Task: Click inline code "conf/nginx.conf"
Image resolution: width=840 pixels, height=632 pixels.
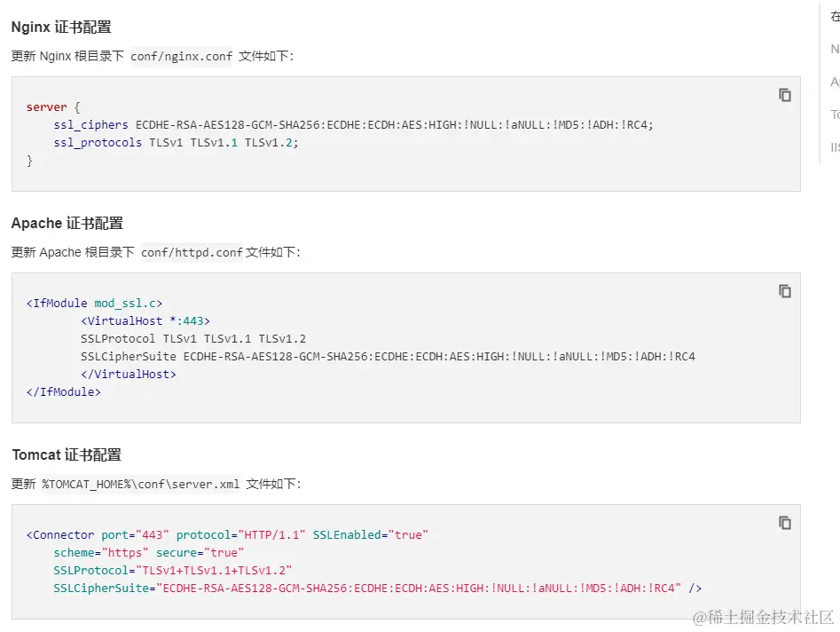Action: (181, 56)
